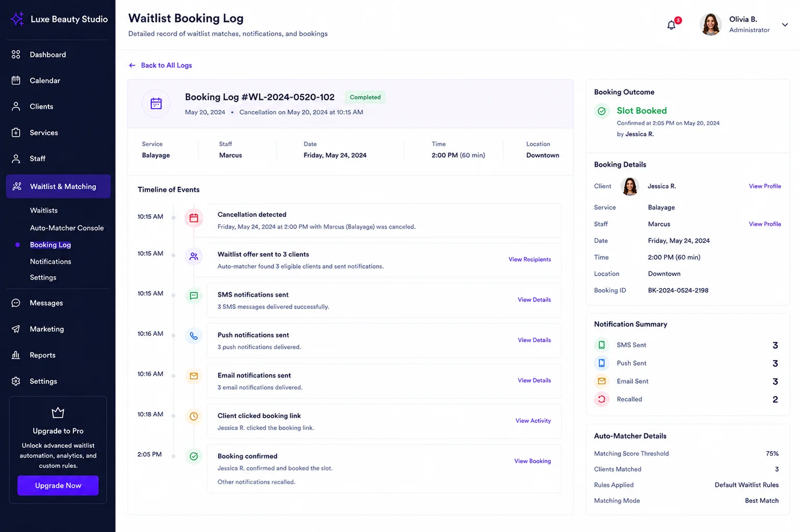
Task: Click the Client clicked link clock icon
Action: [194, 417]
